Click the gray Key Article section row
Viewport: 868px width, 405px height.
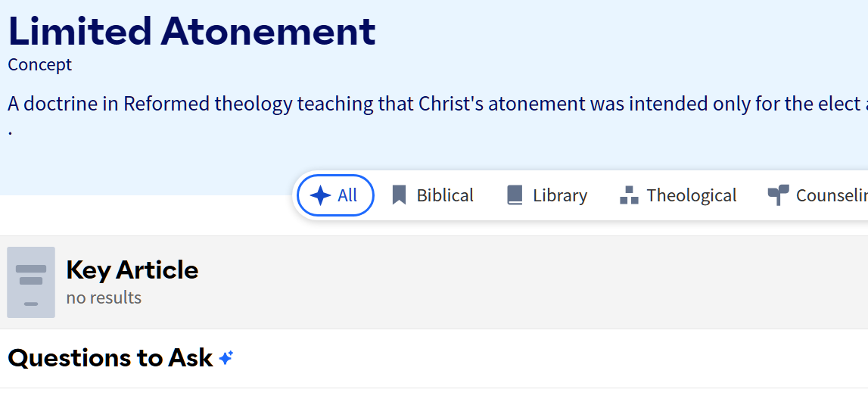click(530, 282)
